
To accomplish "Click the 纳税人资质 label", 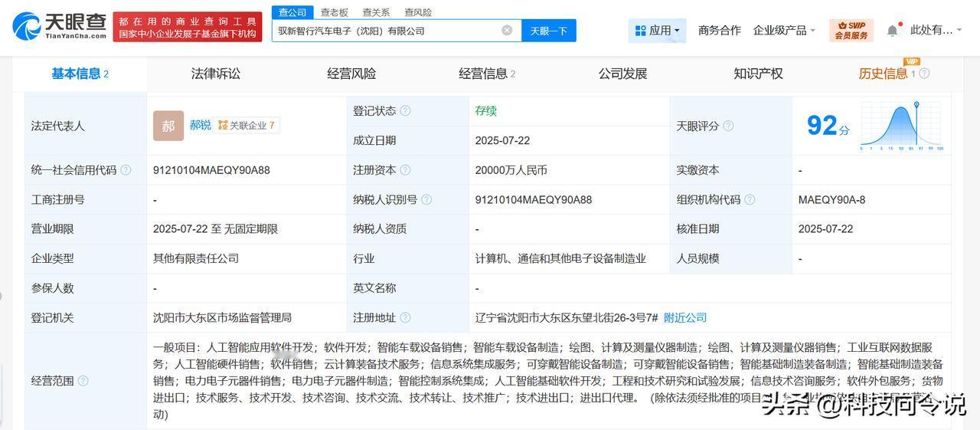I will [x=380, y=228].
